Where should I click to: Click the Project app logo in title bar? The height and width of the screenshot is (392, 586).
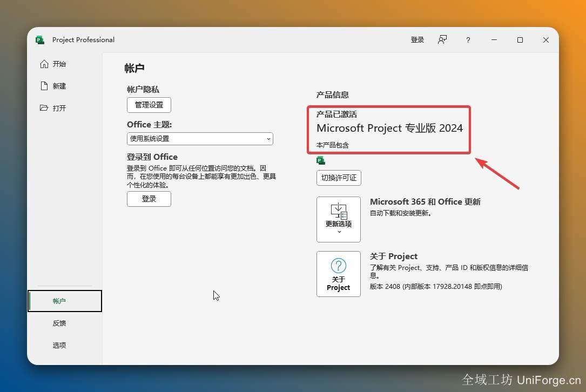pos(40,40)
